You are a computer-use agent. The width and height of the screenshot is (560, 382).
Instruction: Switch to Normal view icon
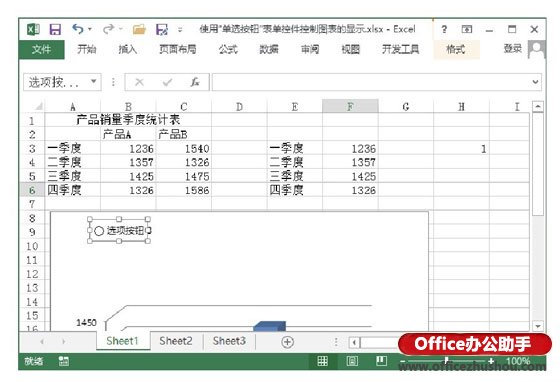point(322,361)
